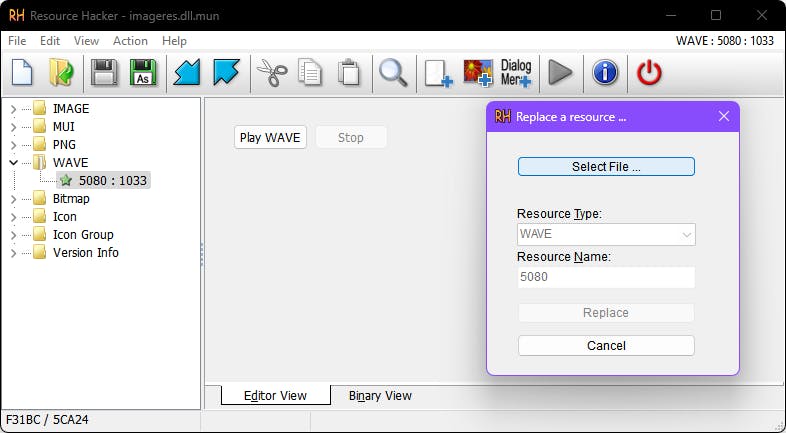Minimize the Resource Hacker window
The width and height of the screenshot is (786, 433).
click(671, 16)
